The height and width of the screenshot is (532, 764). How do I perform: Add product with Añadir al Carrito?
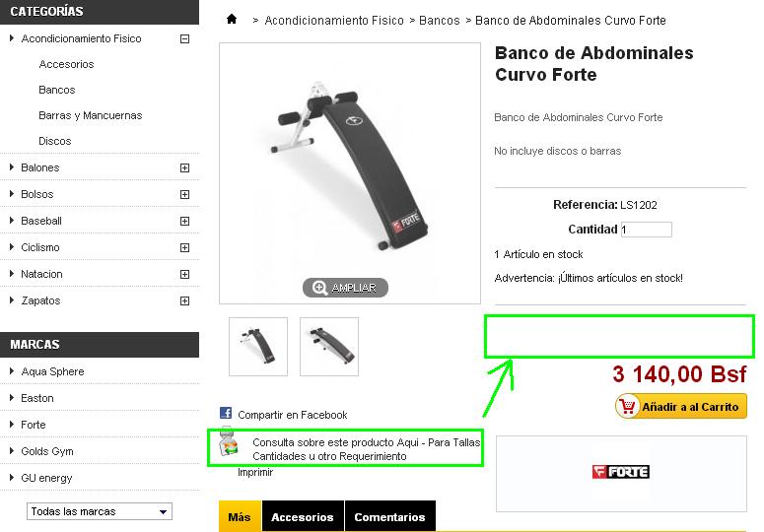(681, 406)
